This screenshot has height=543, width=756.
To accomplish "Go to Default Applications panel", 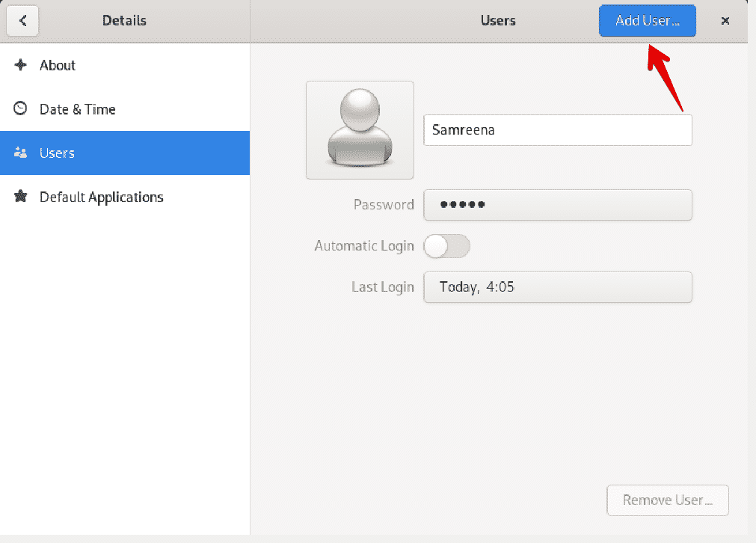I will 101,197.
